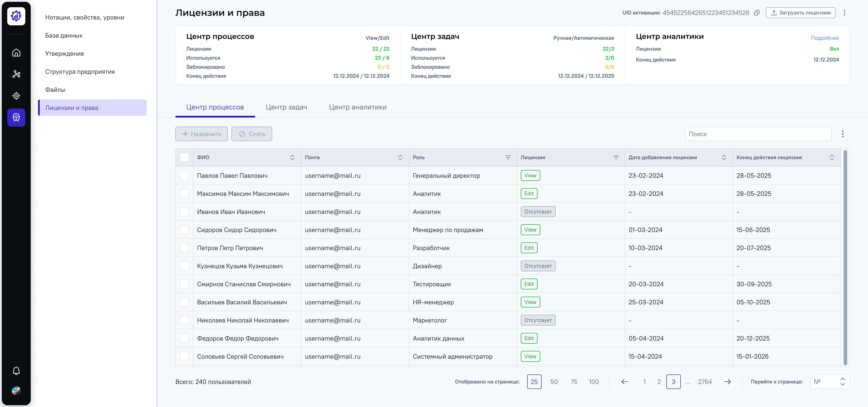
Task: Sort by ФИО column arrows
Action: pos(292,157)
